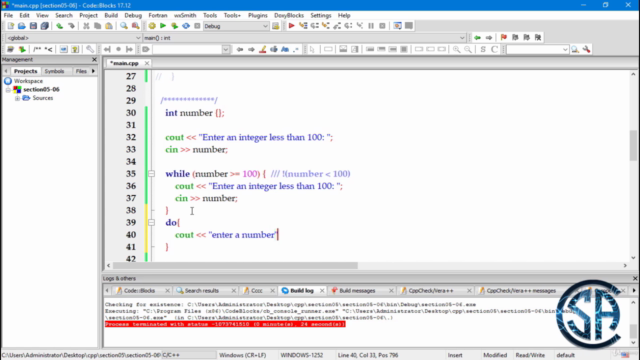This screenshot has height=360, width=640.
Task: Select the main.cpp editor tab
Action: click(x=125, y=63)
